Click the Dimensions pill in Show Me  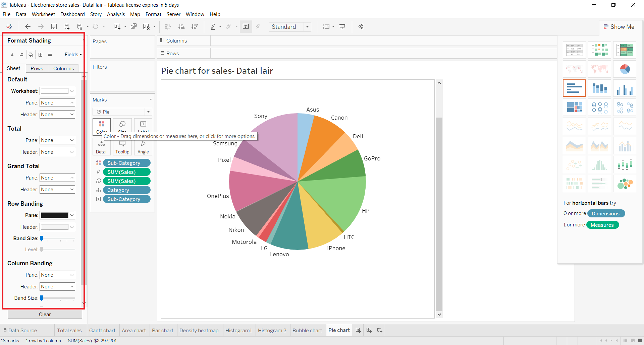pos(606,213)
